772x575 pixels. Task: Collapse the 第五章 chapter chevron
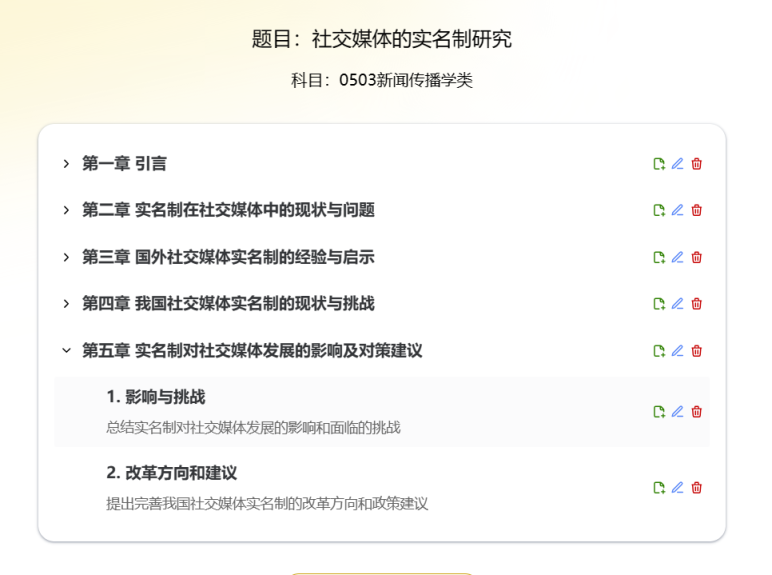click(x=66, y=351)
